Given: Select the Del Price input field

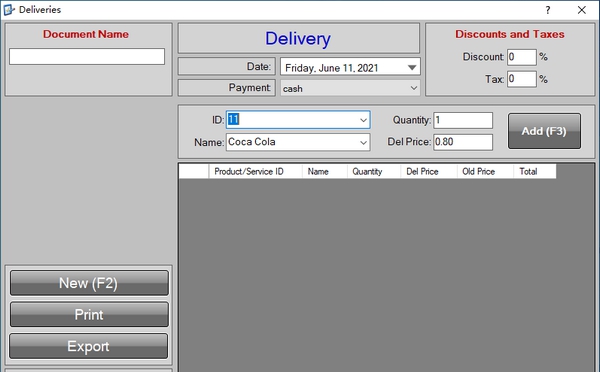Looking at the screenshot, I should 463,142.
